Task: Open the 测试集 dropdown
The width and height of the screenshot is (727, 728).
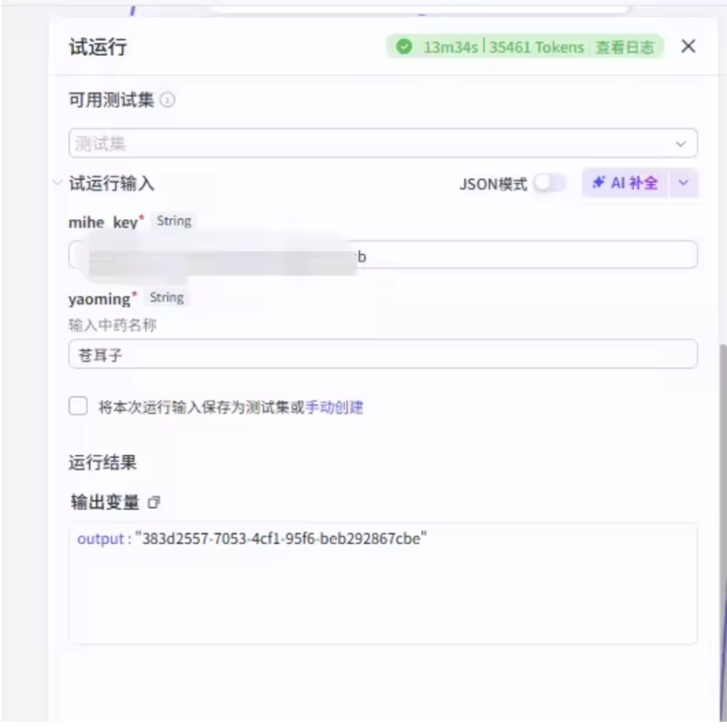Action: click(x=383, y=144)
